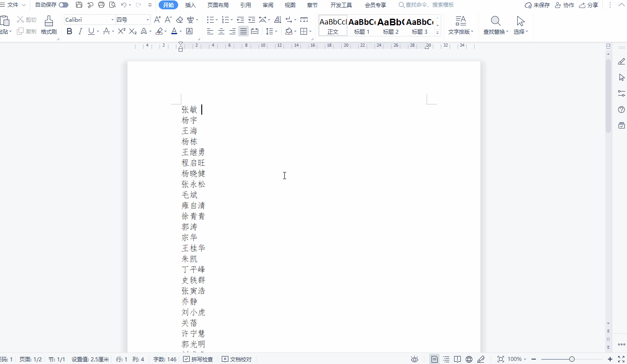Viewport: 627px width, 364px height.
Task: Open the 四号 font size dropdown
Action: 148,20
